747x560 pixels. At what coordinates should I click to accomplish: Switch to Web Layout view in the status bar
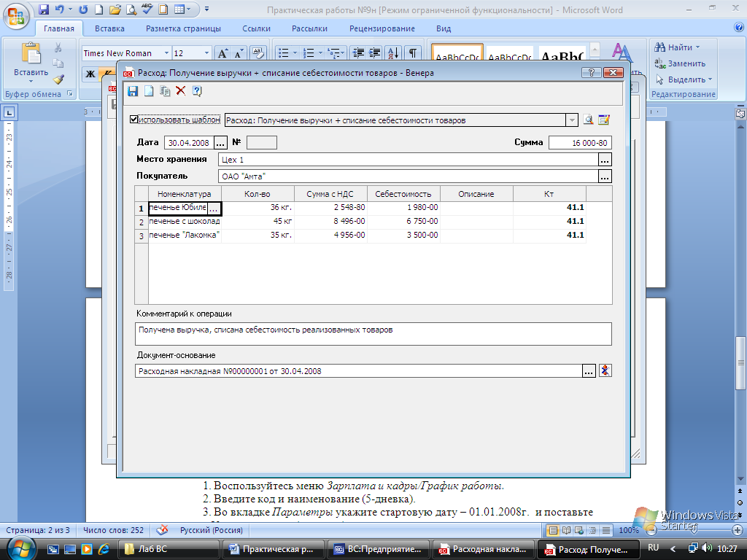click(579, 530)
